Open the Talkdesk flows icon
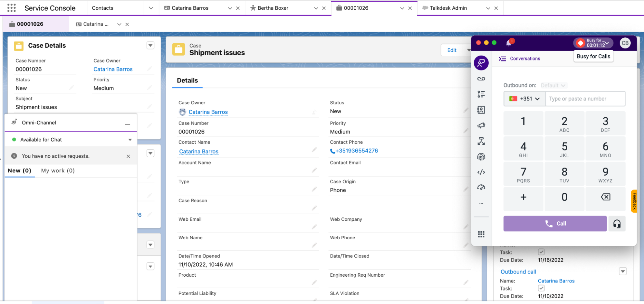This screenshot has width=644, height=304. (x=481, y=141)
